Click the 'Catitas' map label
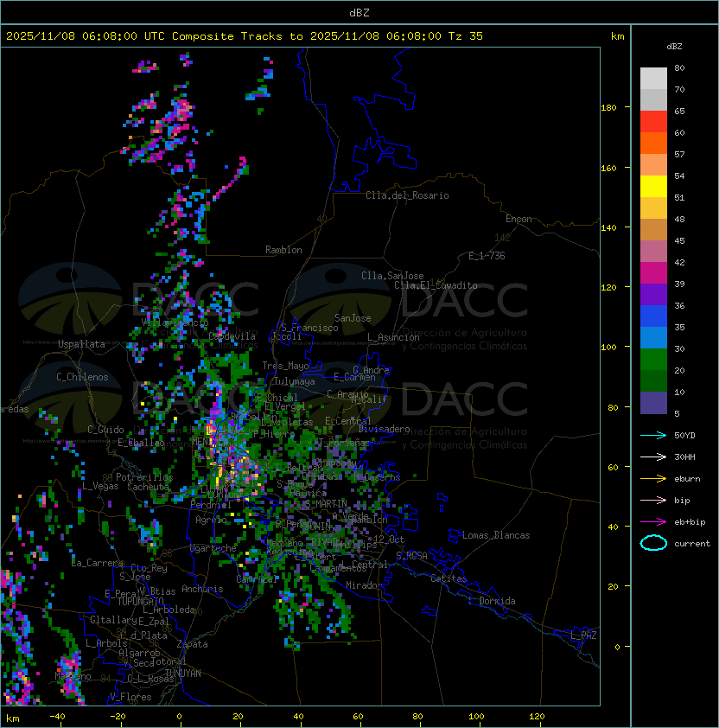Image resolution: width=719 pixels, height=728 pixels. pos(449,578)
